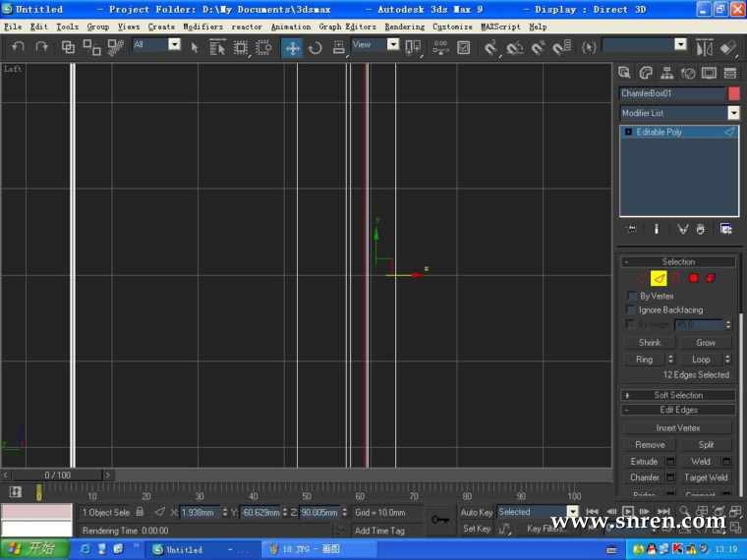Toggle Angle Snap magnet icon
This screenshot has height=560, width=747.
(515, 47)
